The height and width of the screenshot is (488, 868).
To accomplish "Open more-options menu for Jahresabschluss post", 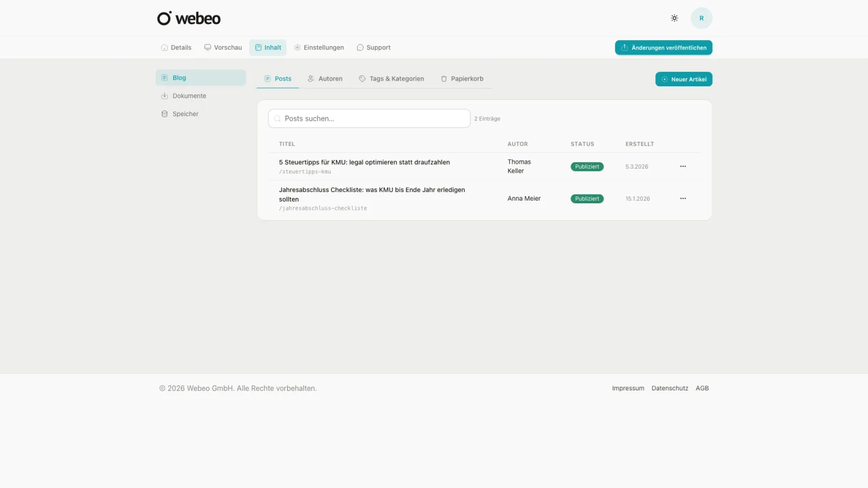I will (x=683, y=198).
